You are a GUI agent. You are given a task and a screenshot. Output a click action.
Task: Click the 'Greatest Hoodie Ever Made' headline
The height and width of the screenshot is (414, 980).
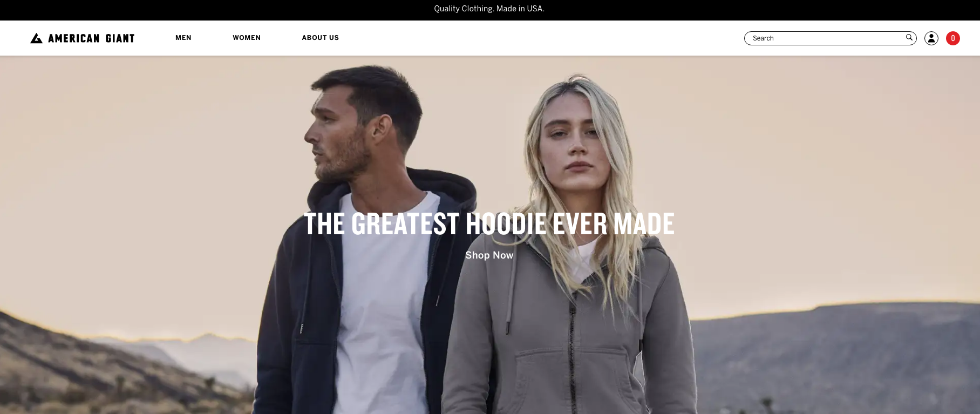pos(489,224)
